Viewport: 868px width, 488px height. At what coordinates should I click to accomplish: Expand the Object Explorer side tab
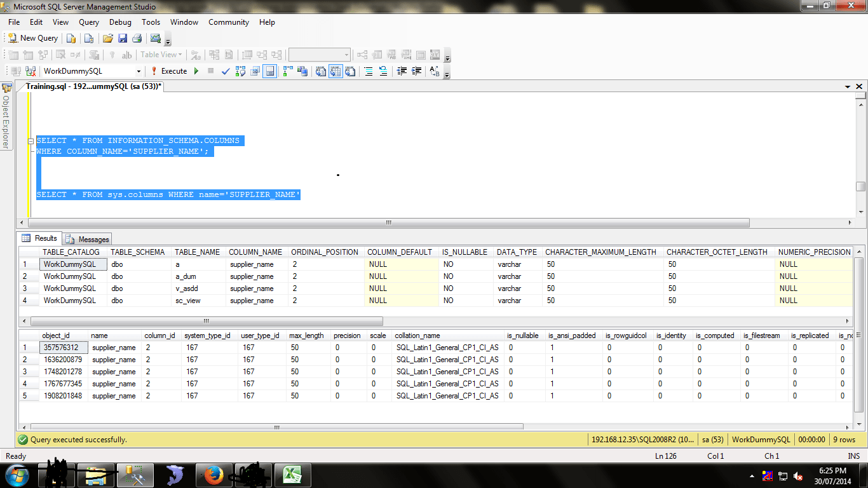[x=6, y=116]
